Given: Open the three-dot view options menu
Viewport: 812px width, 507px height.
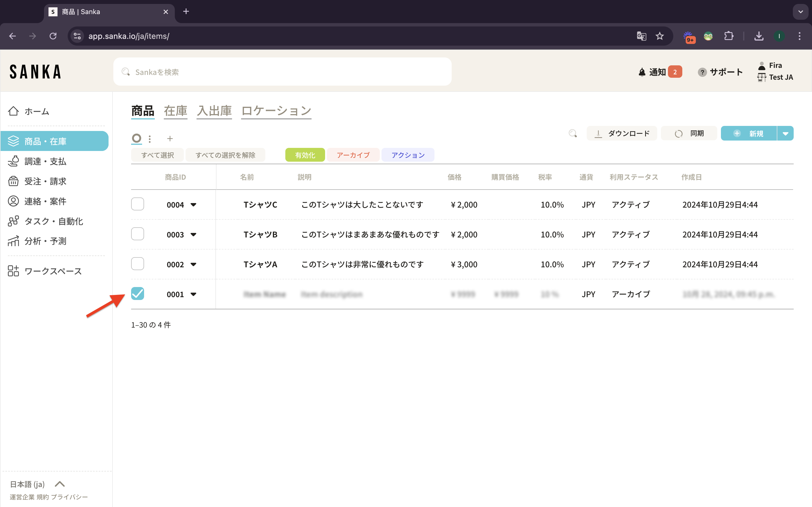Looking at the screenshot, I should coord(150,139).
